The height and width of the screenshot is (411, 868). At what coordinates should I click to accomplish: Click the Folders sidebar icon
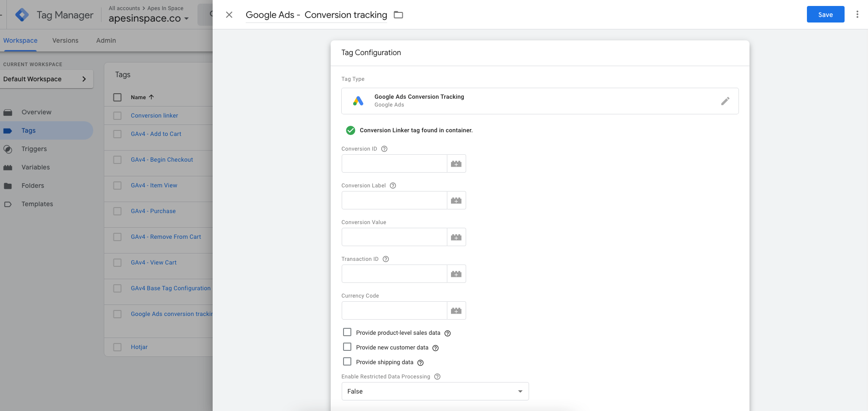tap(8, 186)
